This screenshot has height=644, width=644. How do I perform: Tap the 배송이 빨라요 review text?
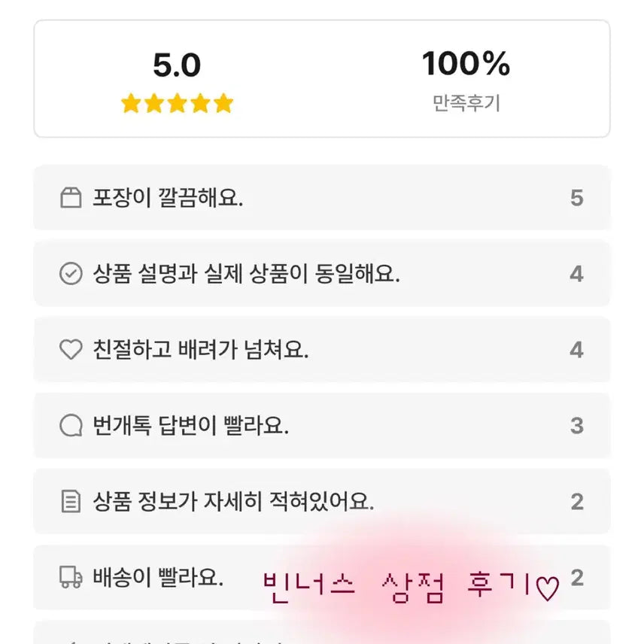158,578
